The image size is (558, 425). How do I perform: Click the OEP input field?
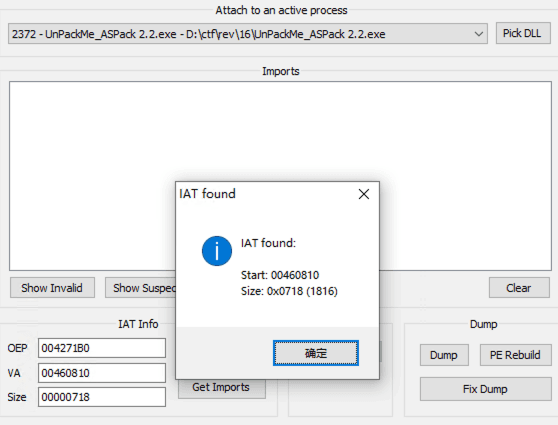tap(102, 348)
